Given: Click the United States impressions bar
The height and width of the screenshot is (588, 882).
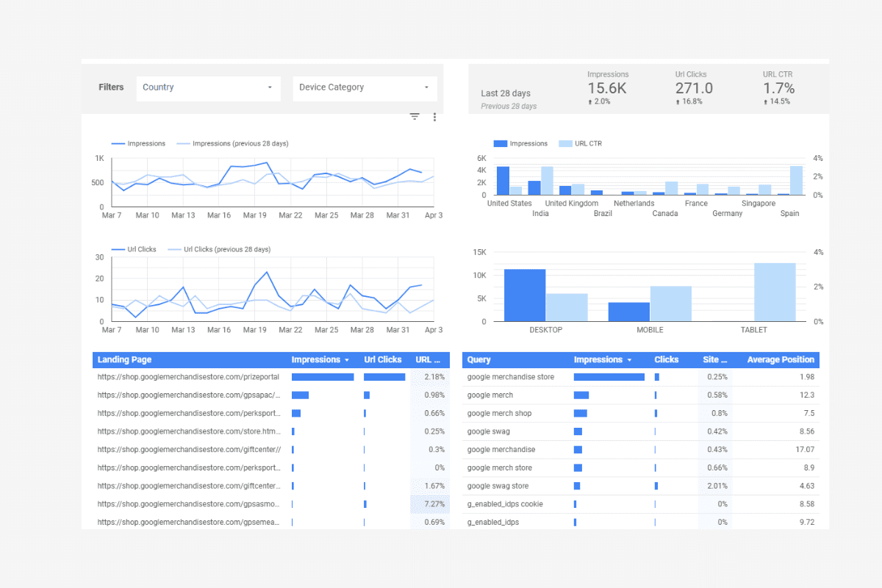Looking at the screenshot, I should coord(503,181).
